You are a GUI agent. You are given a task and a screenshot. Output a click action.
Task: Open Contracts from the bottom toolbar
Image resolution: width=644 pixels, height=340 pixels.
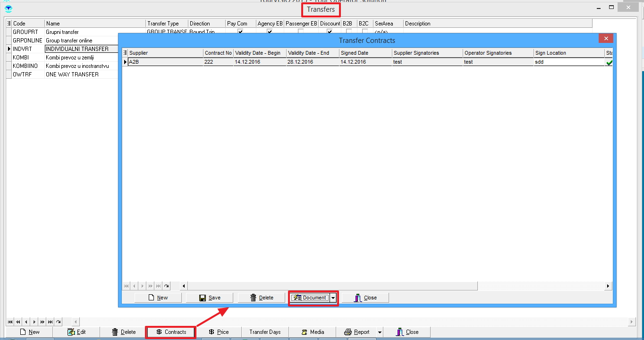click(170, 332)
